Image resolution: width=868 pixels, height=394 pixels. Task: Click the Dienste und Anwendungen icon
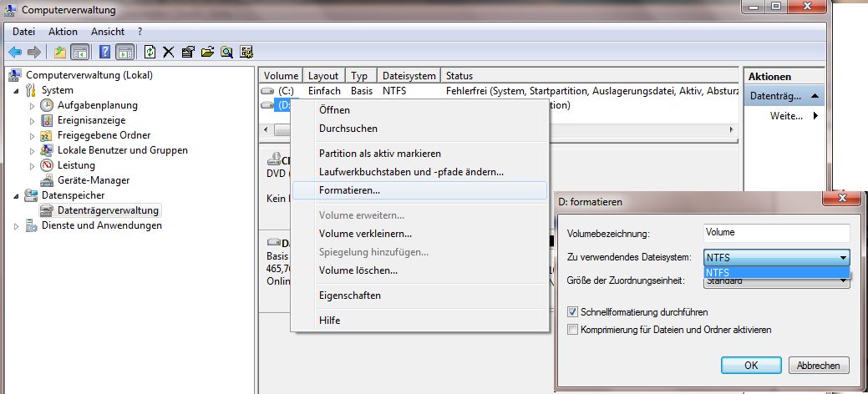click(32, 225)
